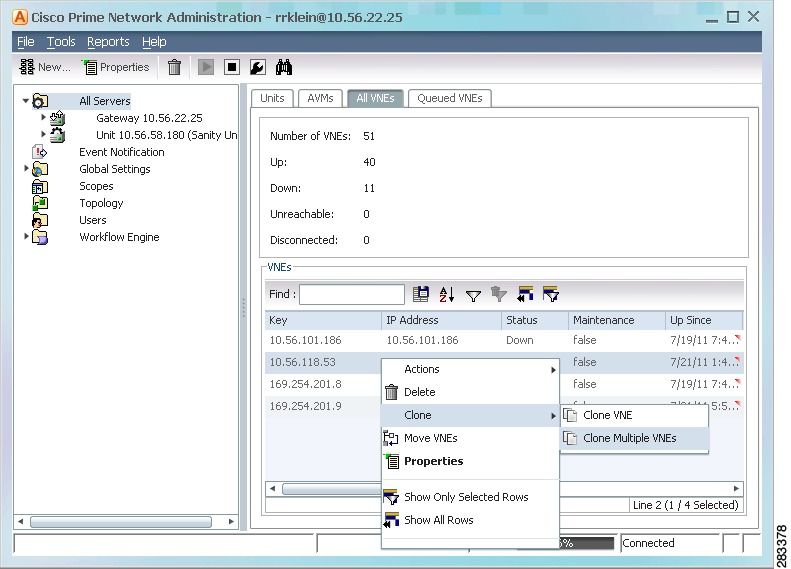
Task: Open the File menu
Action: click(x=26, y=42)
